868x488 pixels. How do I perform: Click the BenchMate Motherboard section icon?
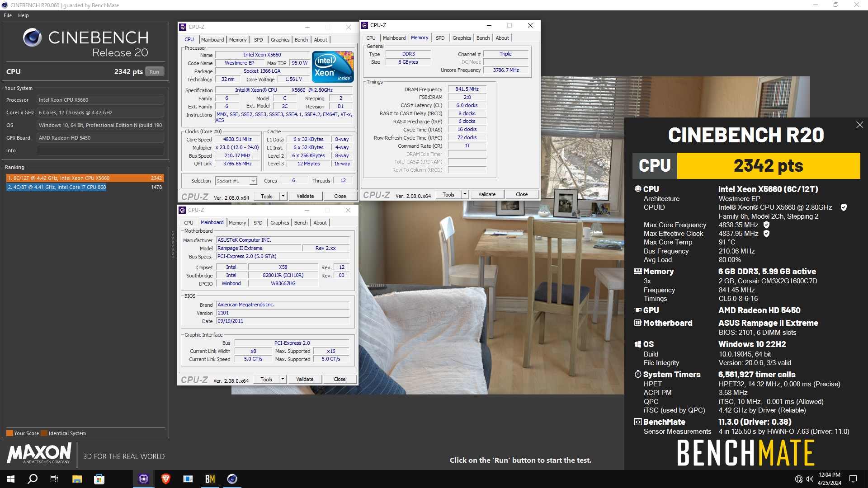pos(637,323)
